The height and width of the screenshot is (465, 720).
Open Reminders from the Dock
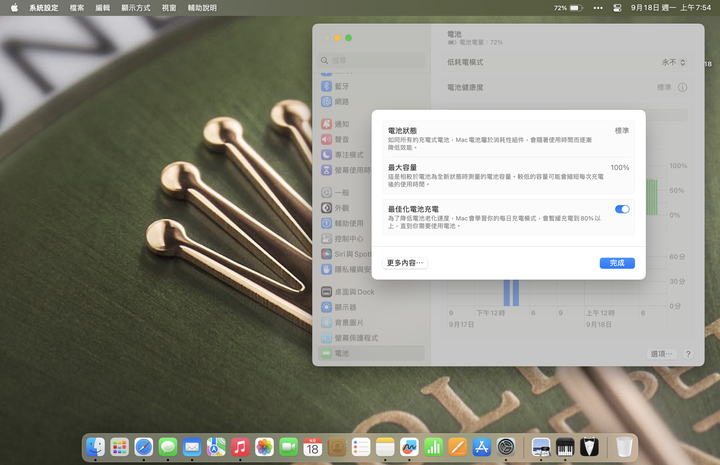coord(361,447)
